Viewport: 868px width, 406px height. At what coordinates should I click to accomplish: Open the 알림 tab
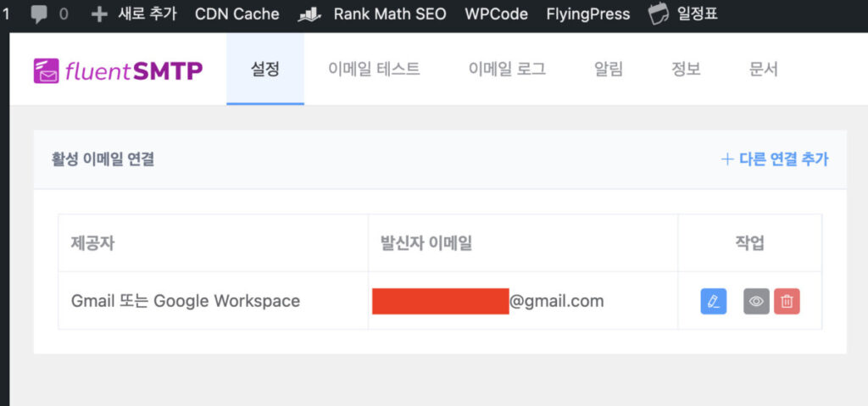pos(609,70)
